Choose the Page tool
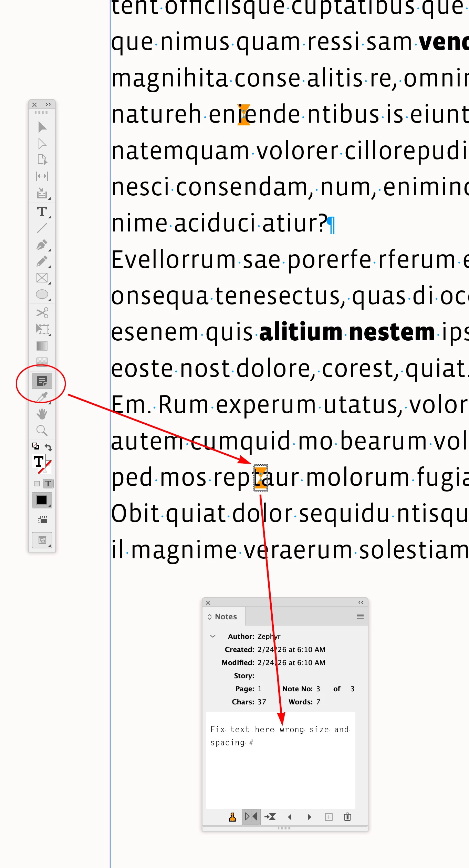Viewport: 469px width, 868px height. tap(42, 160)
